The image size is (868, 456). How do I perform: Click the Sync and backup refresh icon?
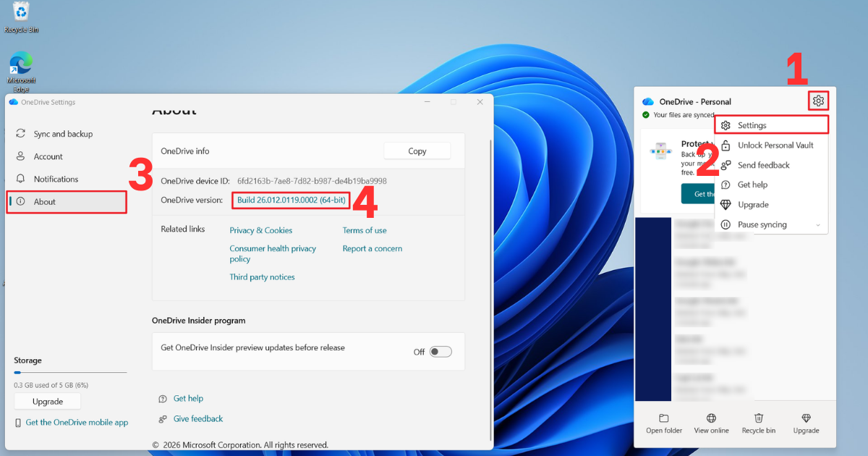(20, 134)
